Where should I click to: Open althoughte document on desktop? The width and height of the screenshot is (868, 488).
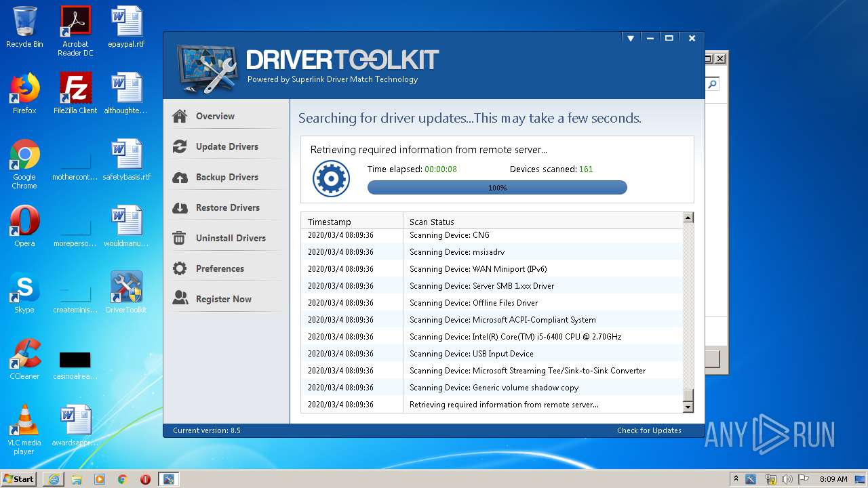pos(126,94)
